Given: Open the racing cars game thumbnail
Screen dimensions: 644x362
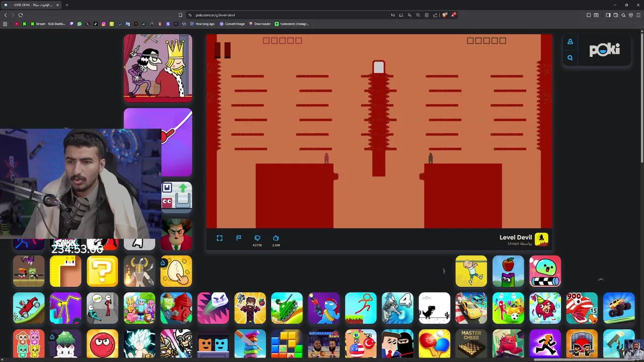Looking at the screenshot, I should pos(471,308).
